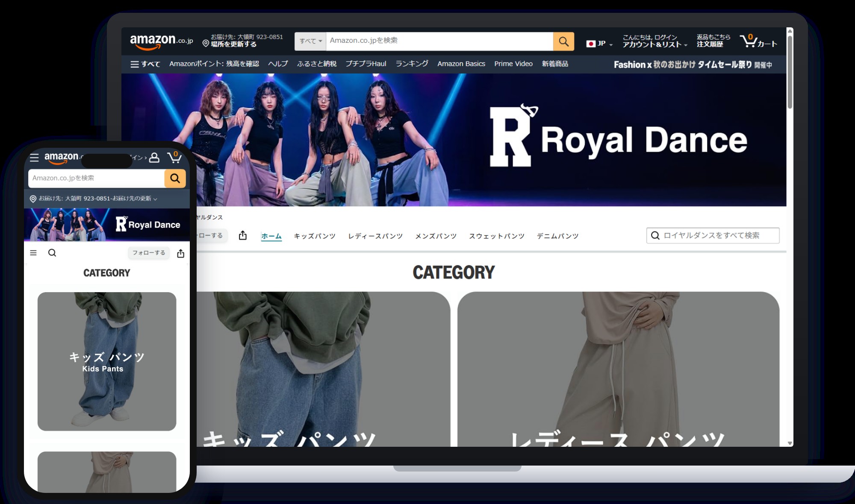Select the レディースパンツ tab
This screenshot has width=855, height=504.
click(375, 236)
